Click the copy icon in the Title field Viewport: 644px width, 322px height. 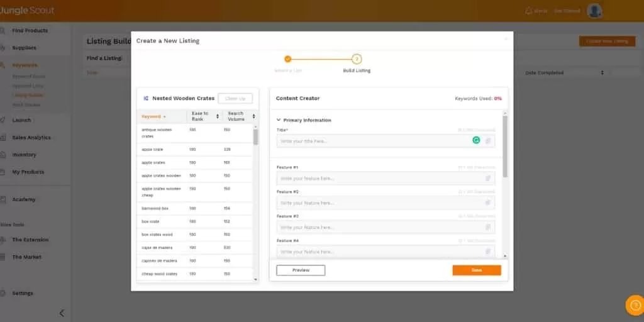pyautogui.click(x=488, y=141)
